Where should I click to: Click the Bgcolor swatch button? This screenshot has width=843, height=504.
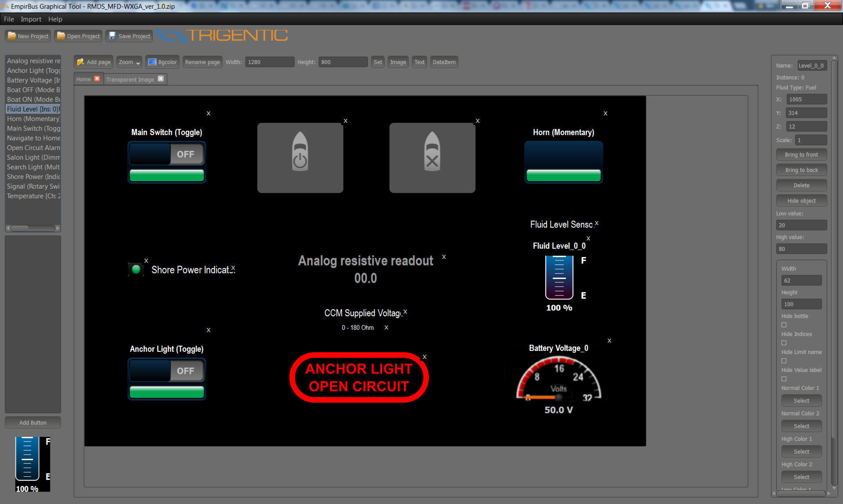(x=162, y=62)
